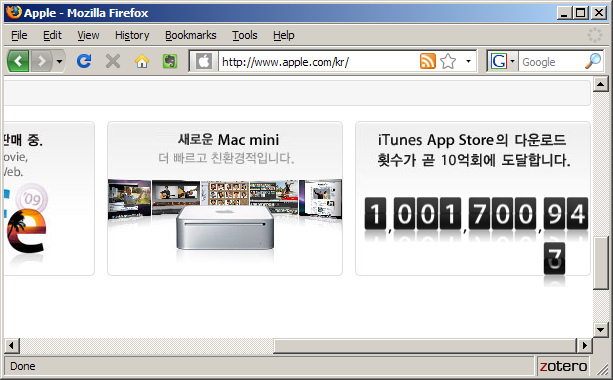Click the activity throbber icon
The width and height of the screenshot is (613, 380).
click(x=595, y=35)
